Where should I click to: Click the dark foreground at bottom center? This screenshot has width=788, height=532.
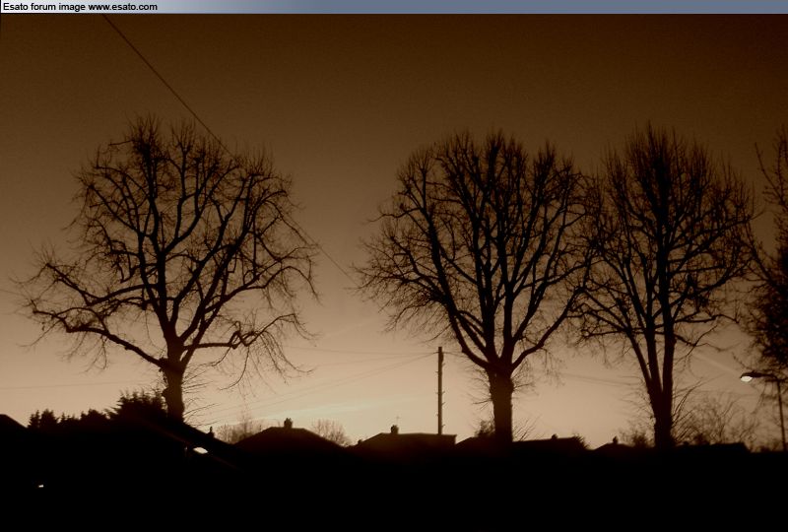[394, 493]
